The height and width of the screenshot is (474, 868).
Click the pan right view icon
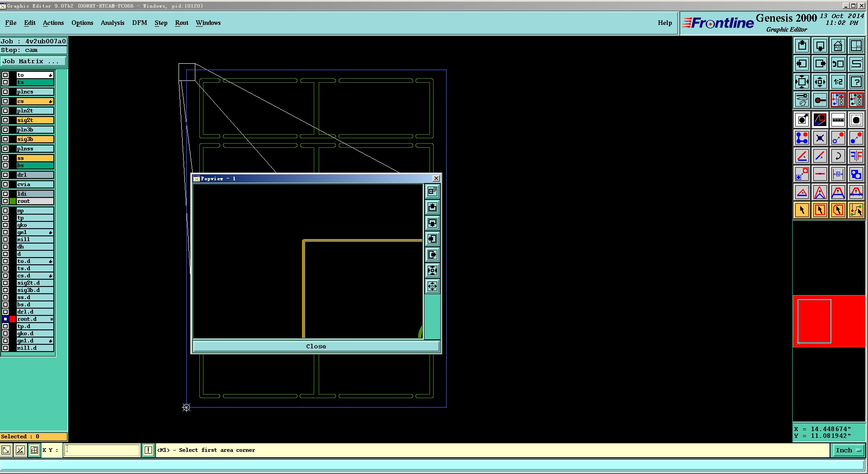coord(820,64)
